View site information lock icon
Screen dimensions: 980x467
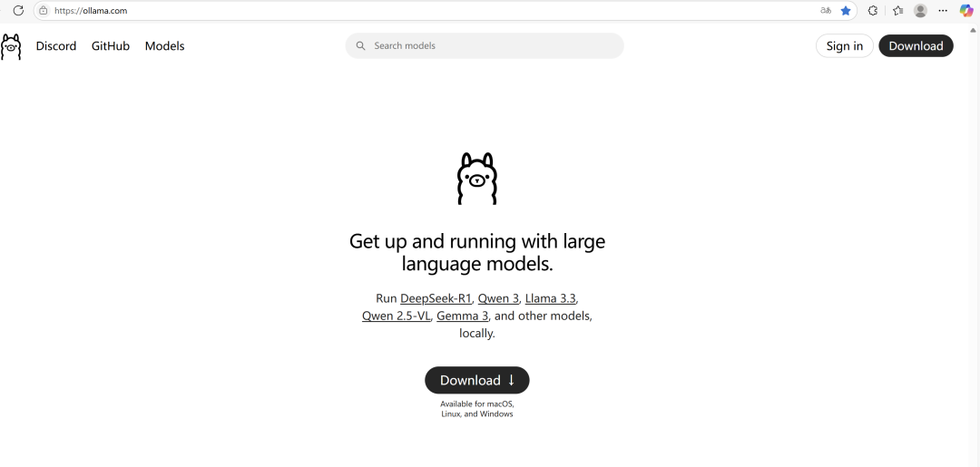coord(44,11)
